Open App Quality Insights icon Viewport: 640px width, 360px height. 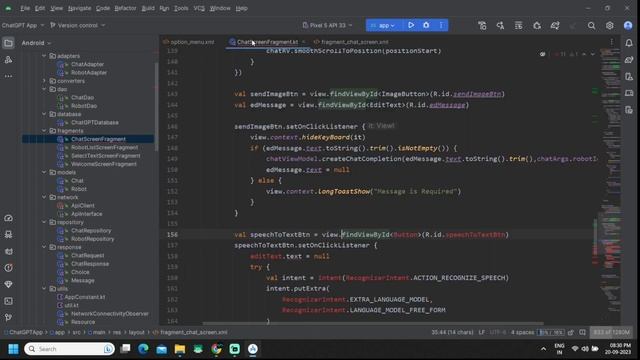point(8,284)
